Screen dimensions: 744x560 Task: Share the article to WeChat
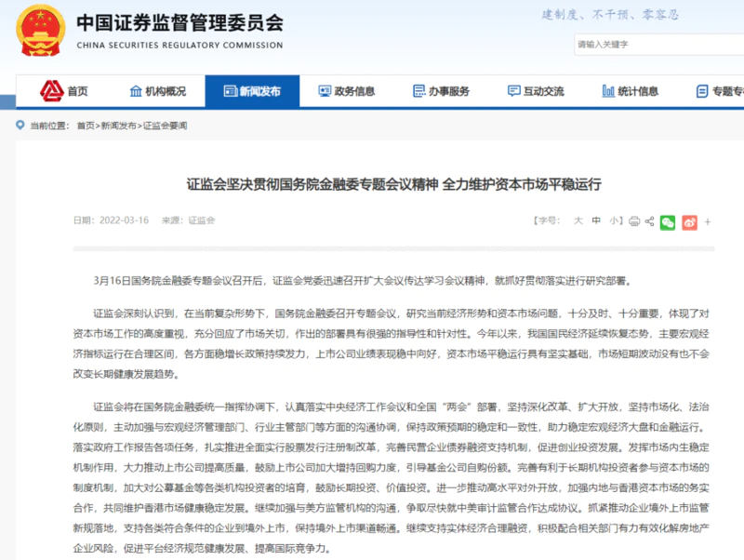click(668, 222)
